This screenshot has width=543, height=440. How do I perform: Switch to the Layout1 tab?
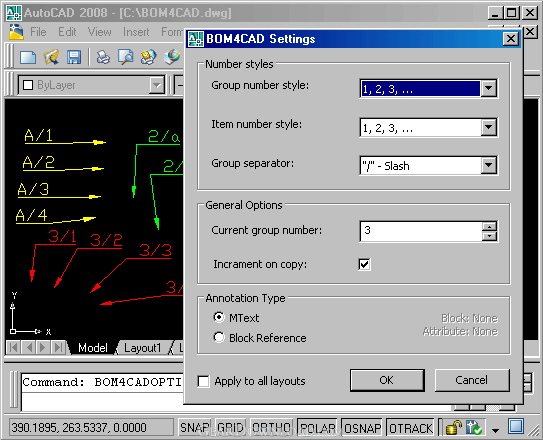143,348
